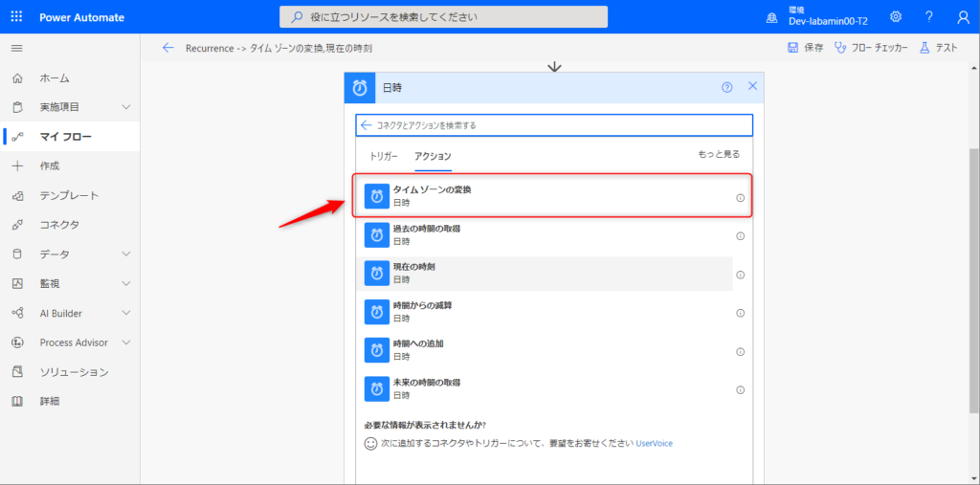Viewport: 980px width, 485px height.
Task: Click the back arrow beside flow title
Action: coord(167,48)
